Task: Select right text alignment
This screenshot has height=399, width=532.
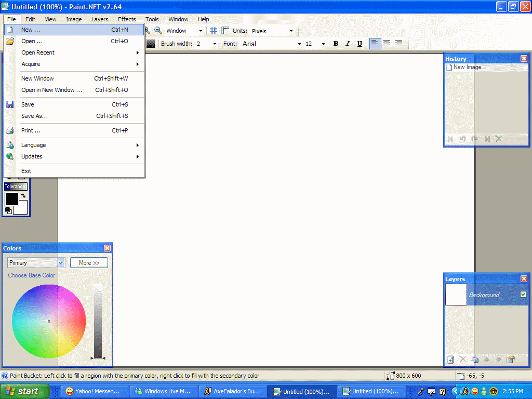Action: 398,44
